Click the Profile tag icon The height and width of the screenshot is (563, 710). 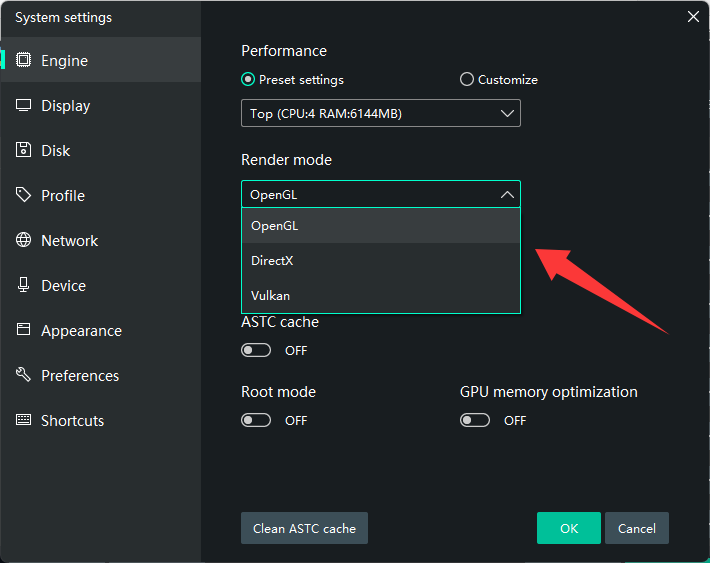23,195
